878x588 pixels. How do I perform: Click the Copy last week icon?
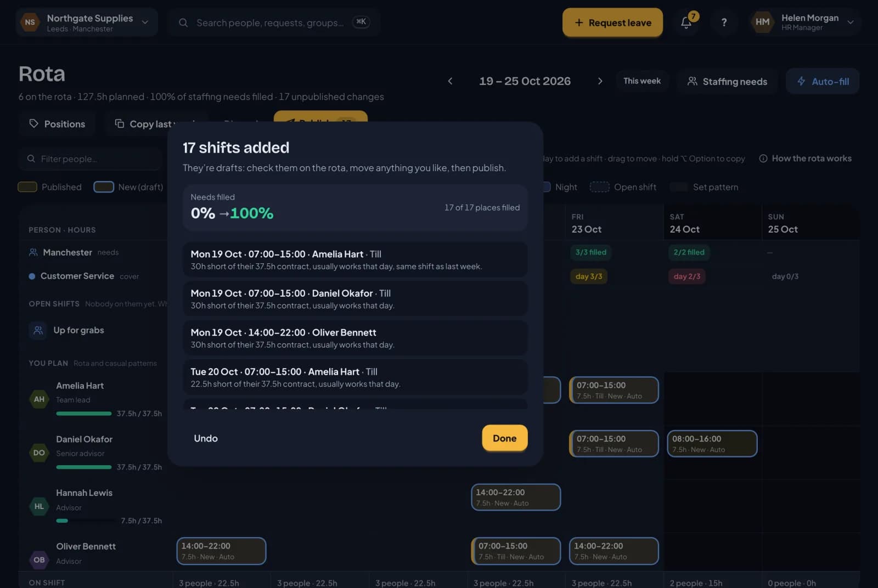[x=119, y=123]
